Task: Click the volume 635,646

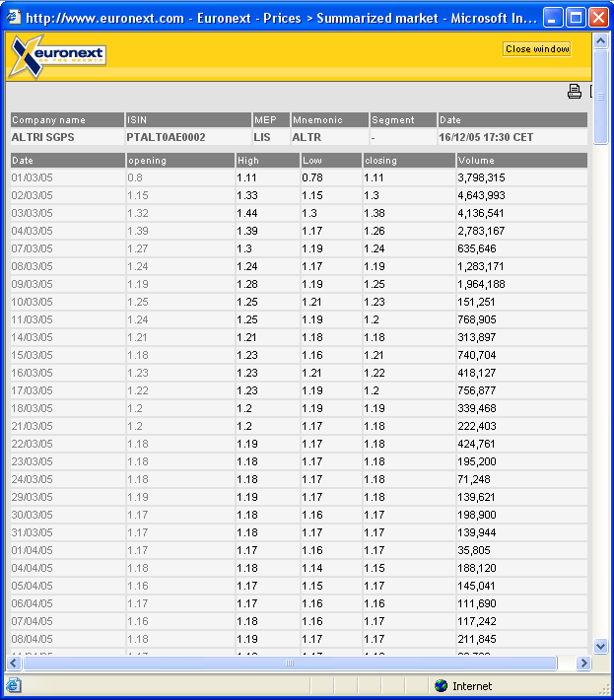Action: (x=477, y=248)
